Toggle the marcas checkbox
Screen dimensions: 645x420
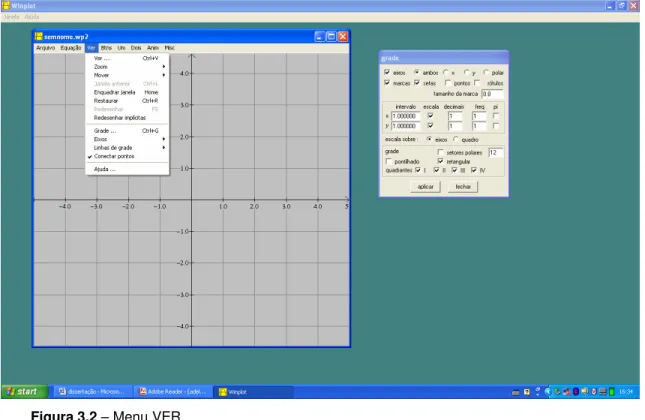pyautogui.click(x=387, y=83)
